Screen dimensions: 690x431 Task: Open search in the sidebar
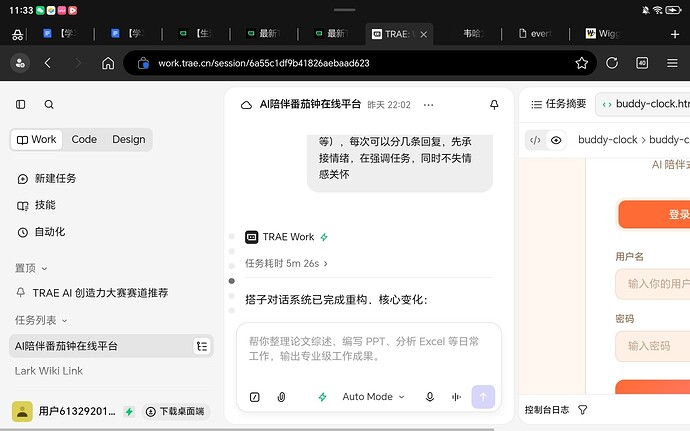click(49, 104)
